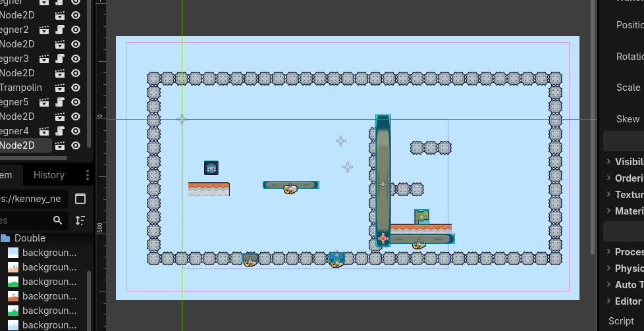
Task: Click the Script property label in the inspector
Action: (621, 321)
